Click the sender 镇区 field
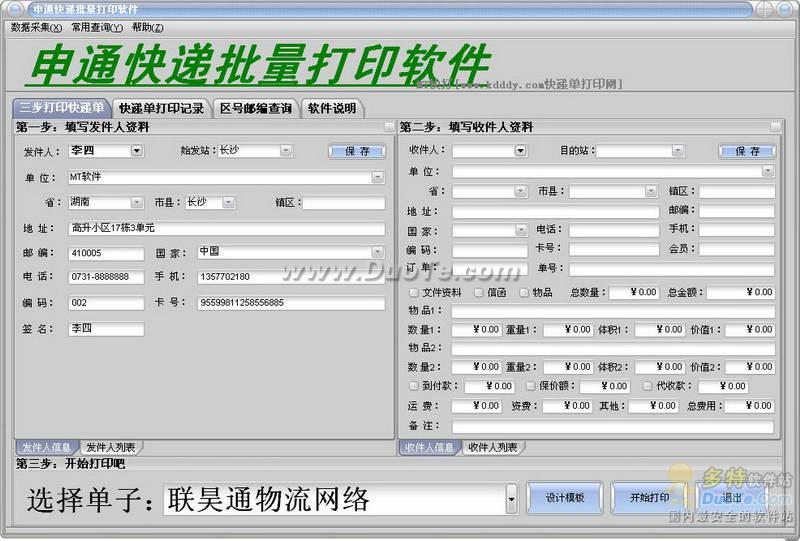 point(344,203)
